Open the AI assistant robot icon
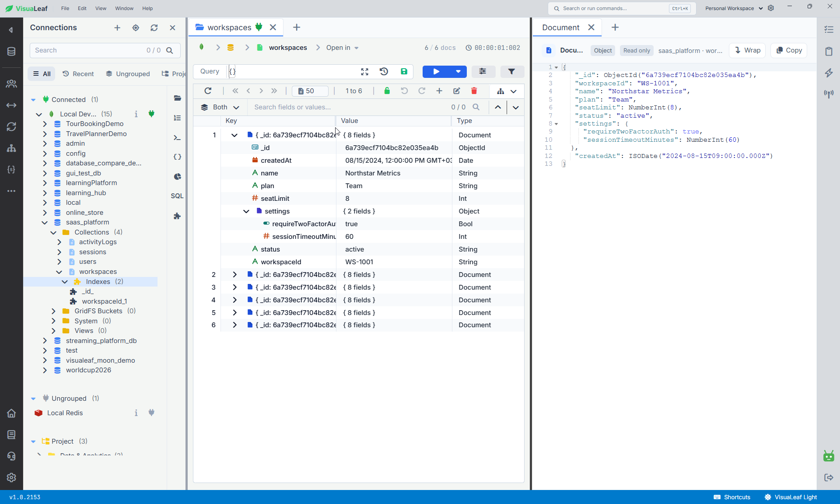This screenshot has height=504, width=840. click(x=829, y=456)
